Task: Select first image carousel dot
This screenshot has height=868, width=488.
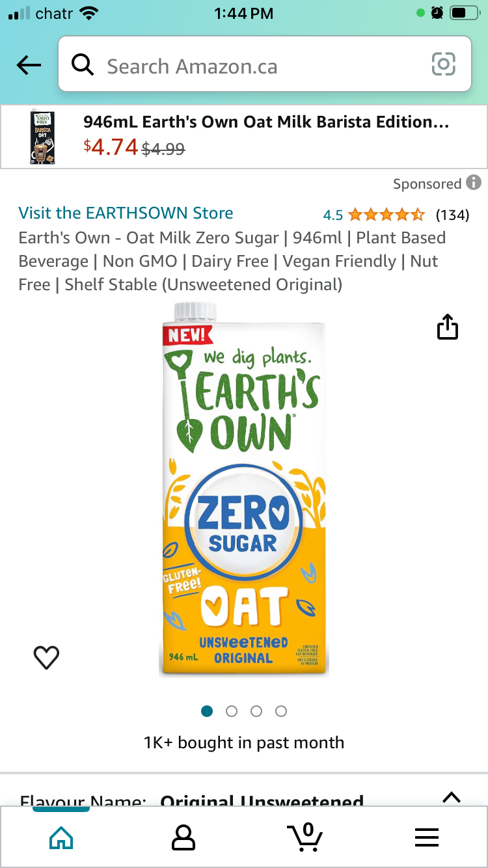Action: click(x=207, y=711)
